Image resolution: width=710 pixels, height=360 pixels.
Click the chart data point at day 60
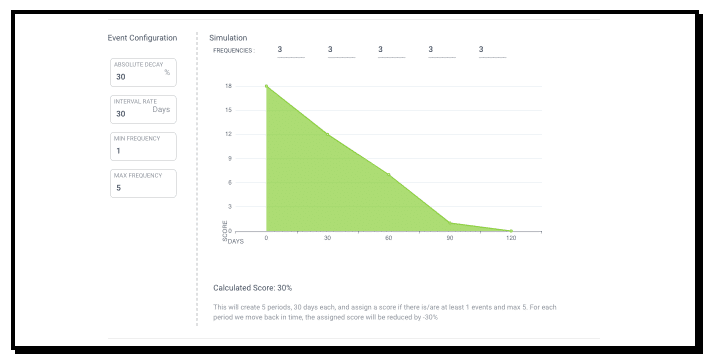point(389,175)
